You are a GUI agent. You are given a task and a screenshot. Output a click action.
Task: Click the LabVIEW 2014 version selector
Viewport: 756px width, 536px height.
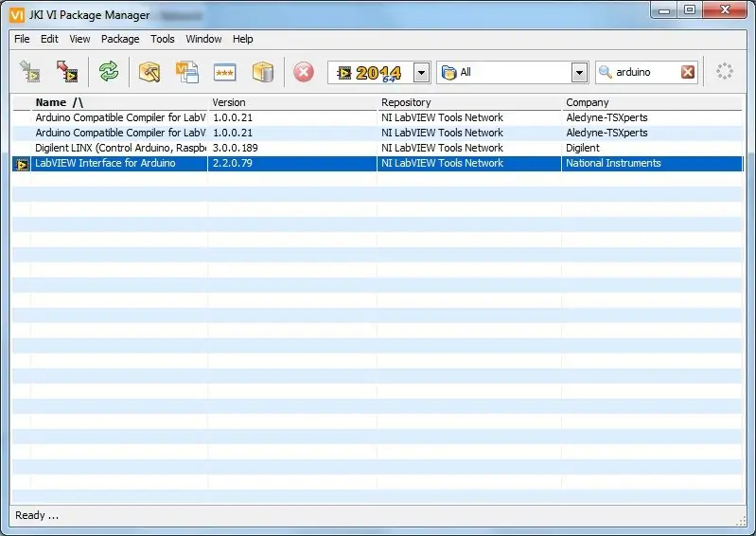379,72
